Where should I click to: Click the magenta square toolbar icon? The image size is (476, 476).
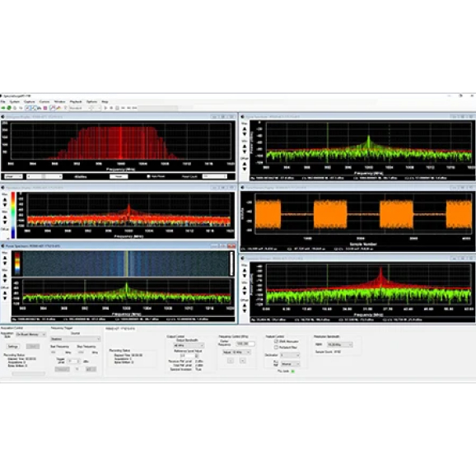(45, 108)
